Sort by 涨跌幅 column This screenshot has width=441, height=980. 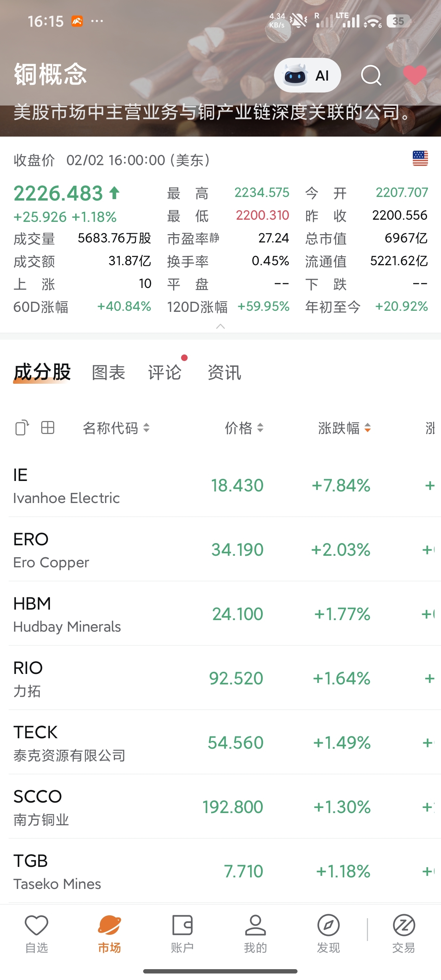[x=344, y=428]
